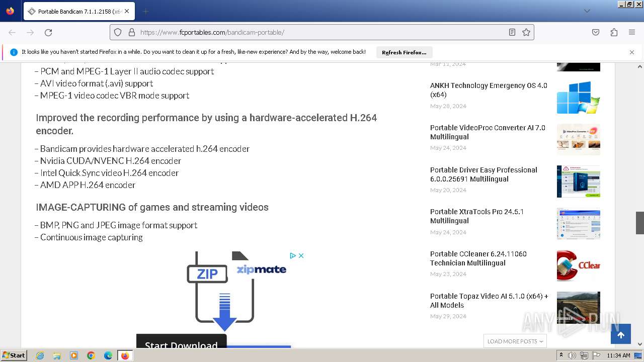Open the Portable Driver Easy Professional post
This screenshot has width=644, height=362.
[x=484, y=174]
